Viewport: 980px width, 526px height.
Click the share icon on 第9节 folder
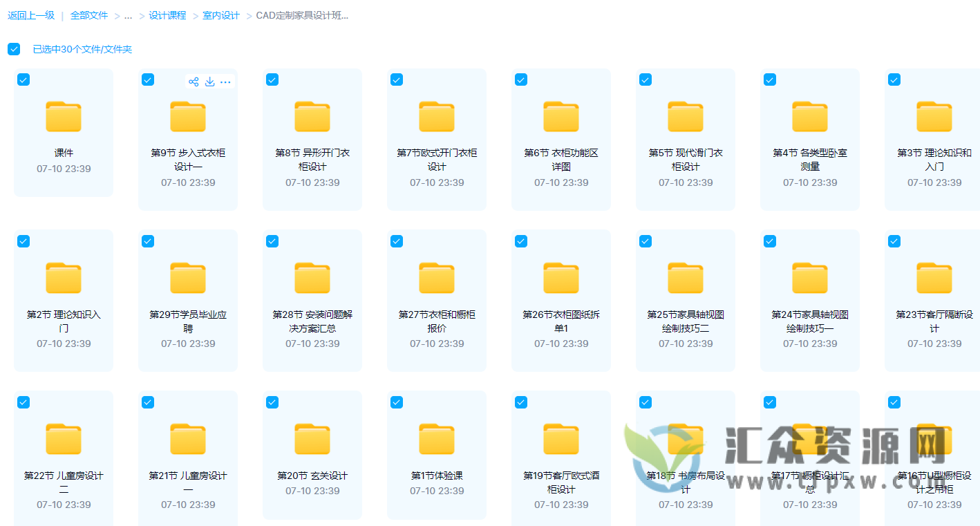(x=193, y=81)
